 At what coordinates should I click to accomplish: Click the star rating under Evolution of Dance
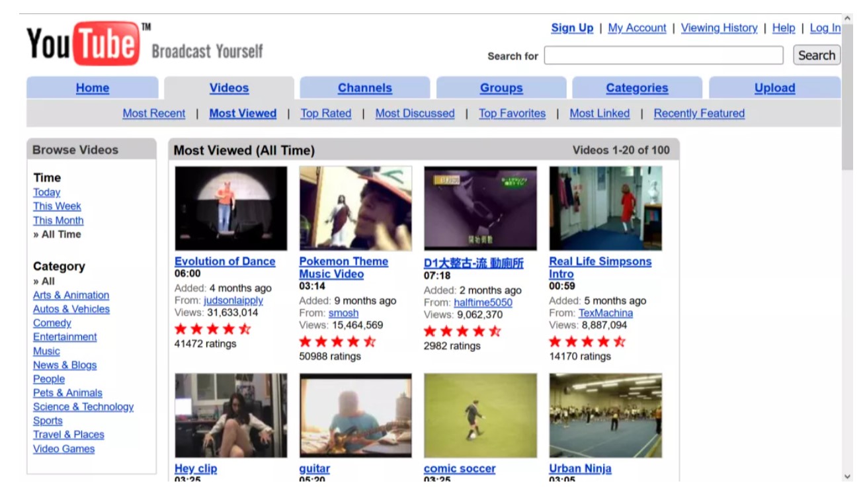213,329
